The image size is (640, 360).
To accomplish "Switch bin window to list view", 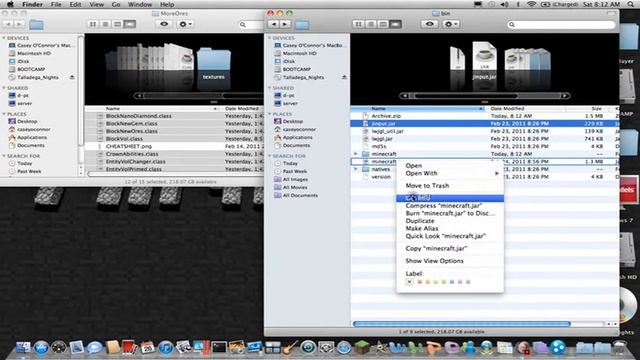I will pos(371,24).
